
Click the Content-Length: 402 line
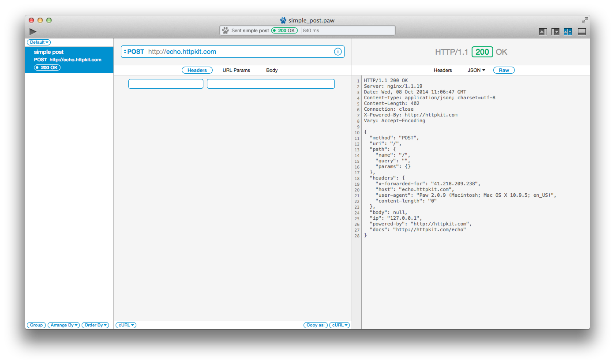(392, 103)
